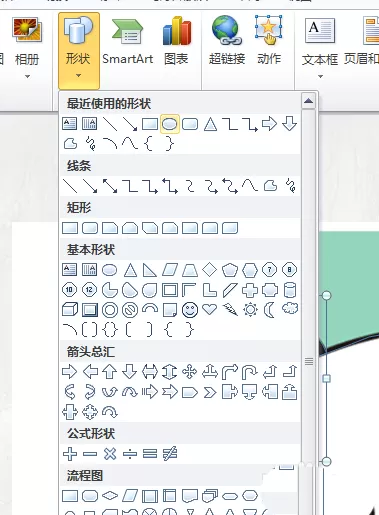This screenshot has width=379, height=515.
Task: Open the 形状 shapes dropdown button
Action: (x=79, y=50)
